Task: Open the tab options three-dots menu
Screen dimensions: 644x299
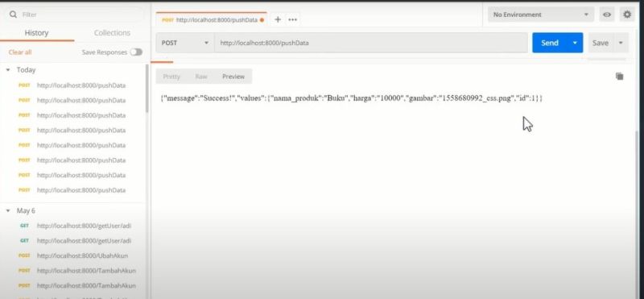Action: (292, 19)
